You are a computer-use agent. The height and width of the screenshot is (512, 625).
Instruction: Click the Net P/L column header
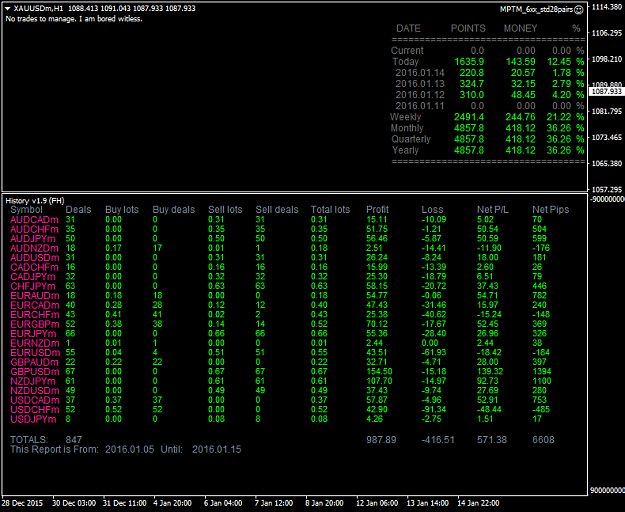[x=493, y=210]
